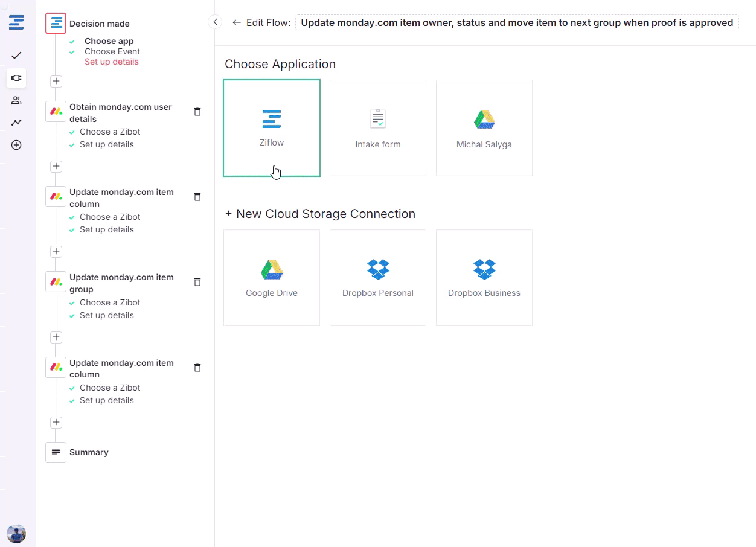This screenshot has height=547, width=756.
Task: Add step below Decision made trigger
Action: click(x=56, y=81)
